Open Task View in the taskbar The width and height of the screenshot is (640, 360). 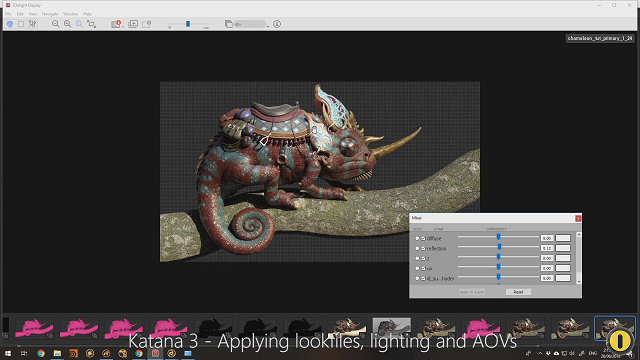point(24,353)
